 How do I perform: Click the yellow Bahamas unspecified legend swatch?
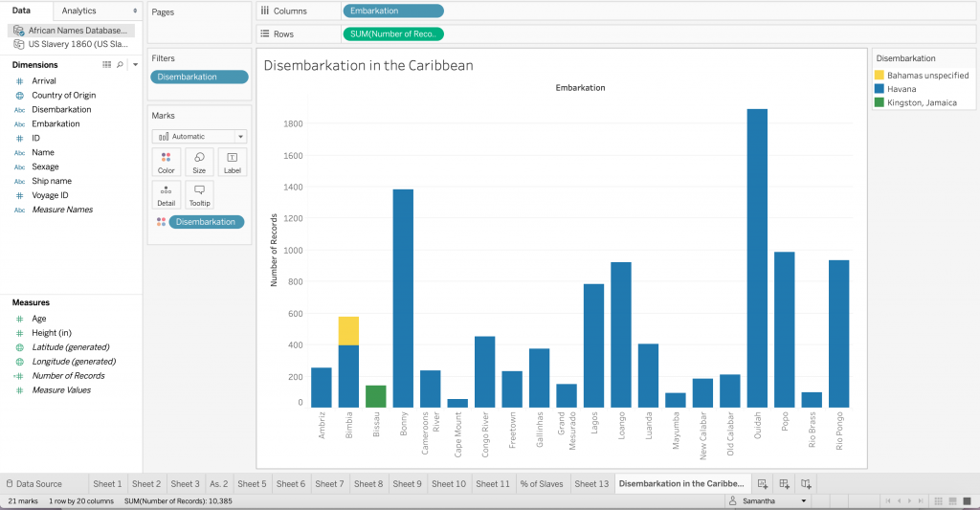pyautogui.click(x=880, y=75)
